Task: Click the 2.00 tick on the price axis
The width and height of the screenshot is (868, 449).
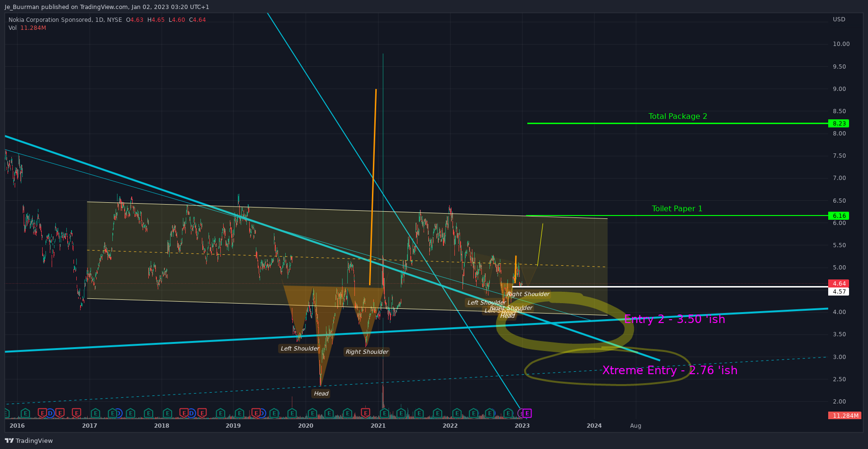Action: pos(839,402)
